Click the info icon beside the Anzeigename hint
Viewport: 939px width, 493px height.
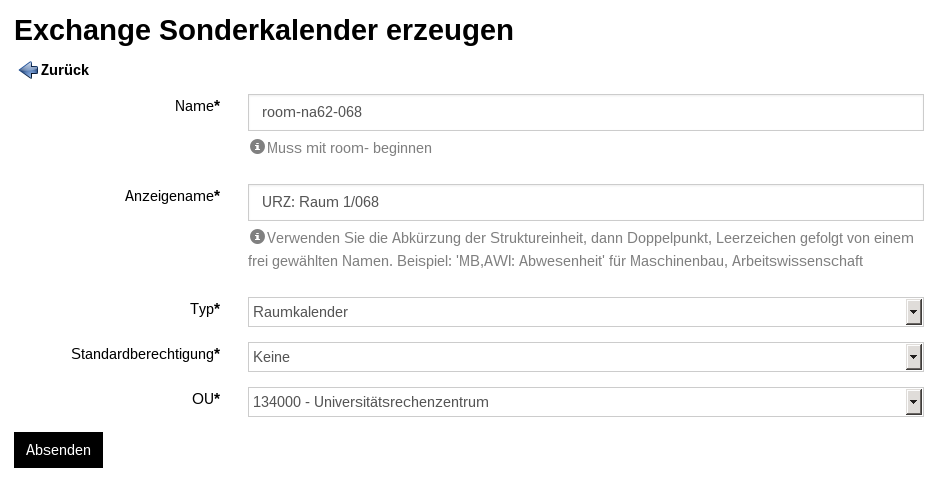[x=257, y=237]
